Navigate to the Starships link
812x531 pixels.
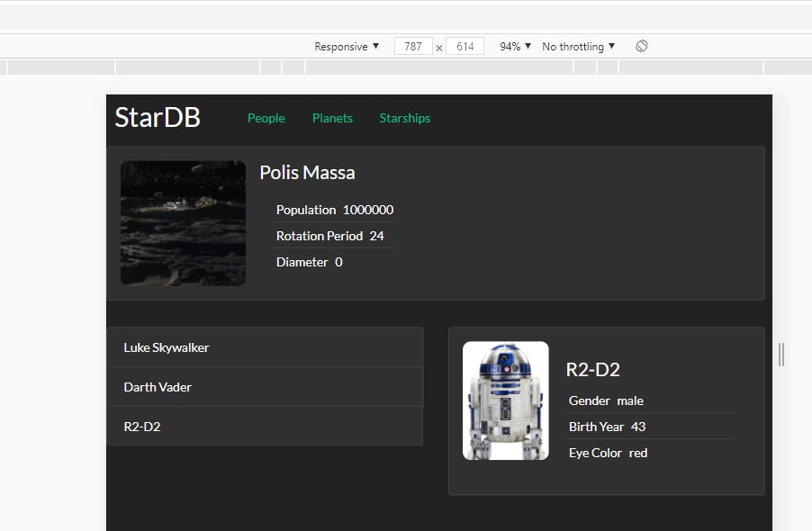(x=405, y=118)
